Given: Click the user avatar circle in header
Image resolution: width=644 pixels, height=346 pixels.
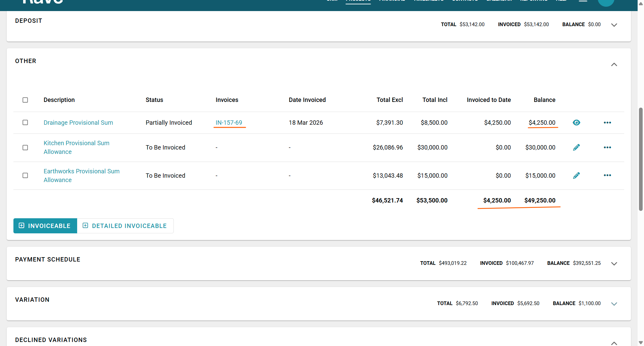Looking at the screenshot, I should pos(606,2).
